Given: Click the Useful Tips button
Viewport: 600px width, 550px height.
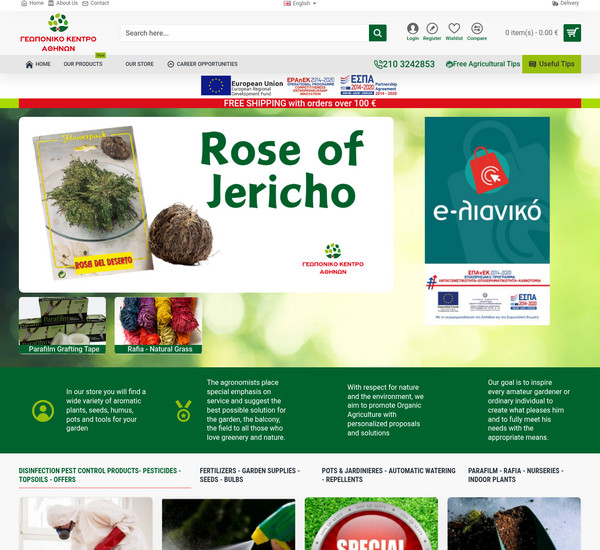Looking at the screenshot, I should [551, 64].
